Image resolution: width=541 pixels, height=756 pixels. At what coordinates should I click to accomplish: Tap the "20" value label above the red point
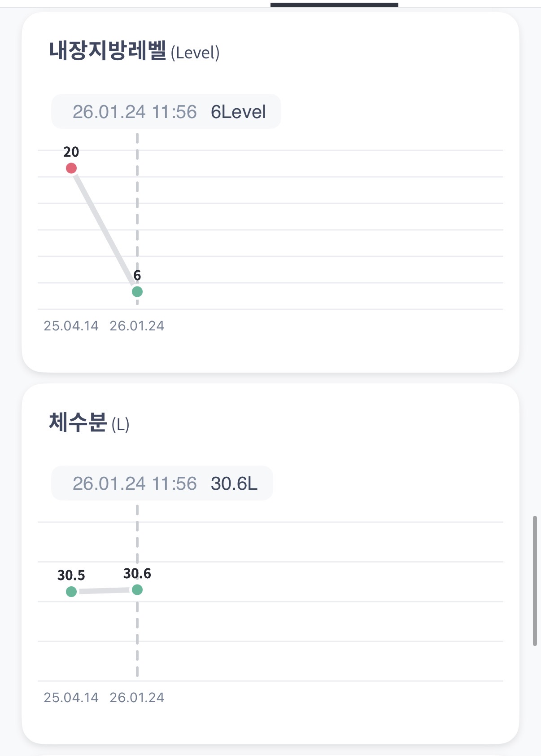click(x=71, y=152)
